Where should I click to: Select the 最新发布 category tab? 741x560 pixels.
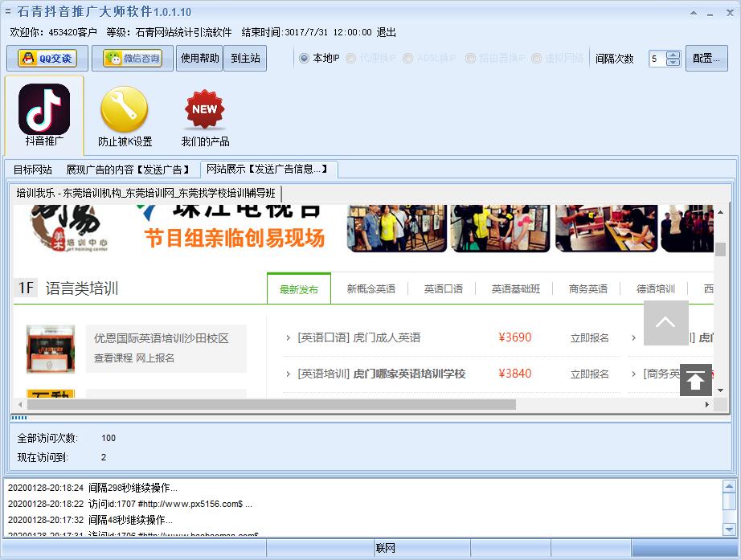pyautogui.click(x=299, y=288)
